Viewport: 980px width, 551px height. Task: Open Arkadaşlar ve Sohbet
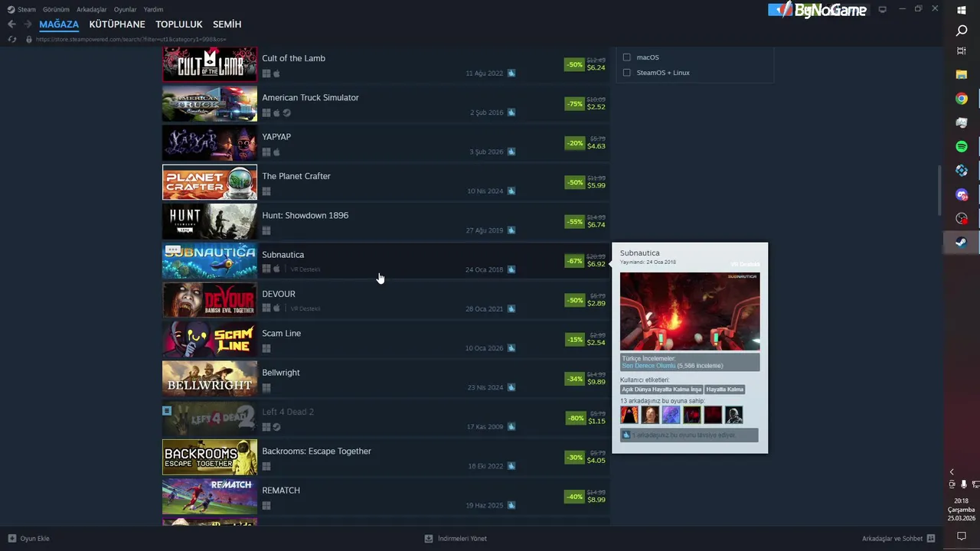[898, 539]
